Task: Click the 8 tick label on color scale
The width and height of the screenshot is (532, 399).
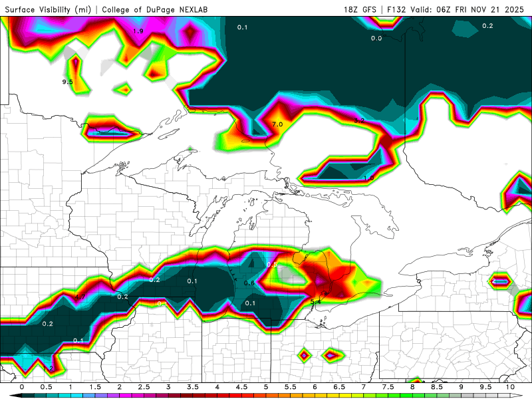Action: pyautogui.click(x=412, y=387)
